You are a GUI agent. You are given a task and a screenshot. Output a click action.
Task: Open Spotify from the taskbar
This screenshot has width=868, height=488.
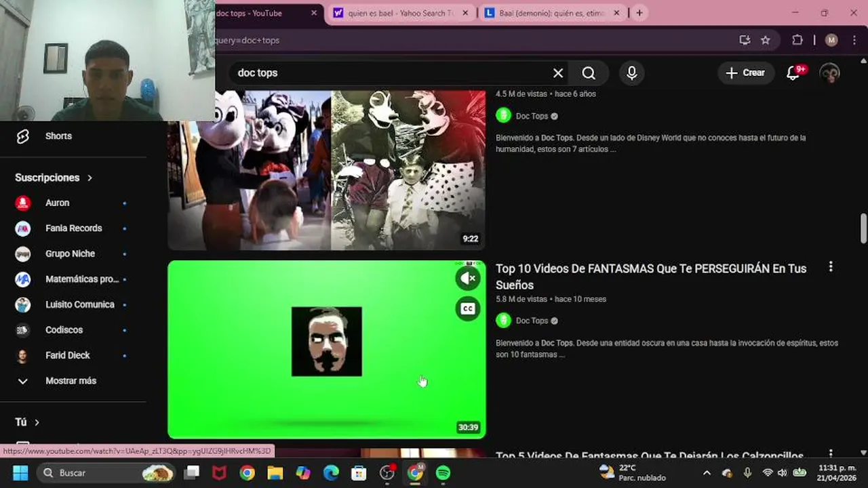[443, 472]
